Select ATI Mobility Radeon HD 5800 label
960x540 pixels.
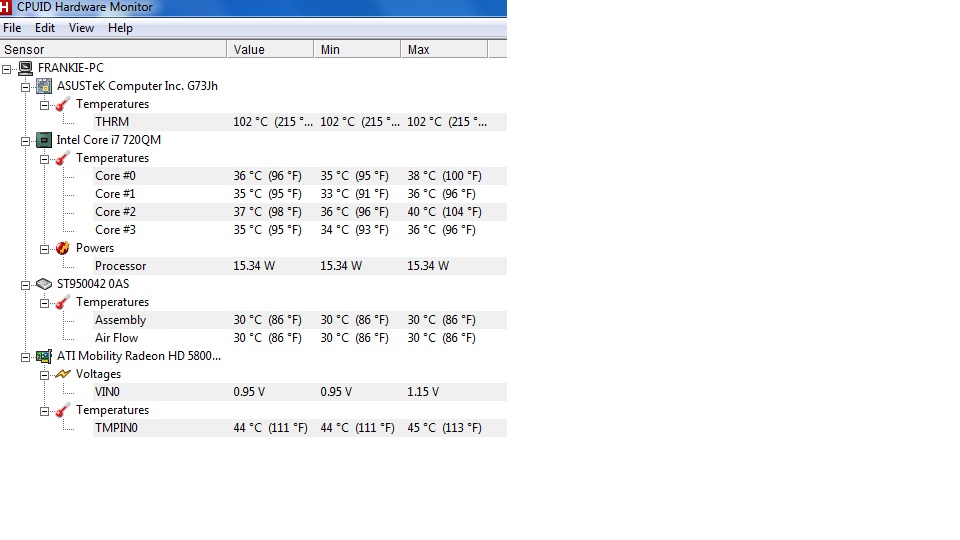coord(139,356)
